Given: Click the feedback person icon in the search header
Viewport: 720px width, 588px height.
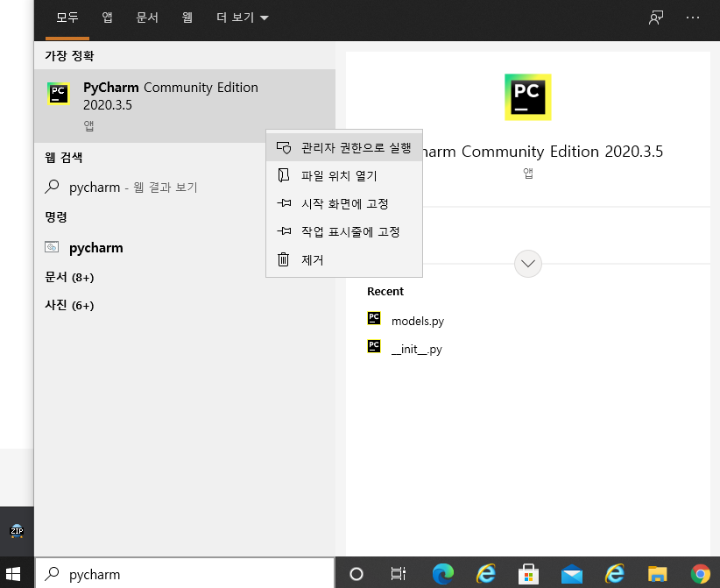Looking at the screenshot, I should [656, 18].
